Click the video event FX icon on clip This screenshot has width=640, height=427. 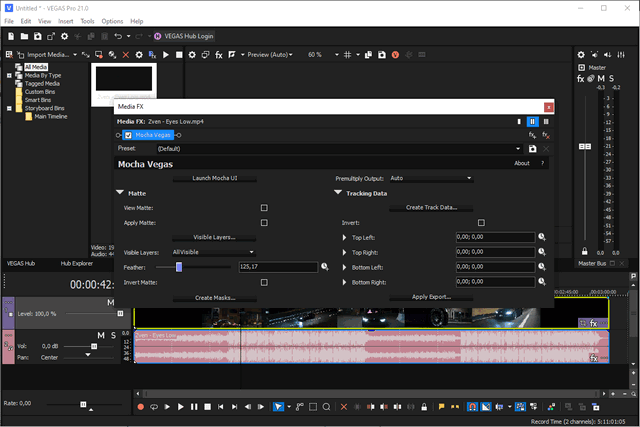click(593, 323)
